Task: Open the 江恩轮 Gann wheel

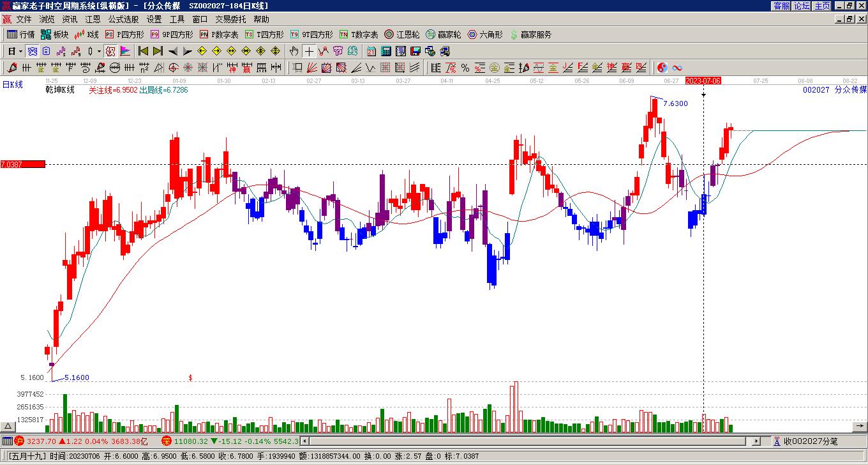Action: (402, 34)
